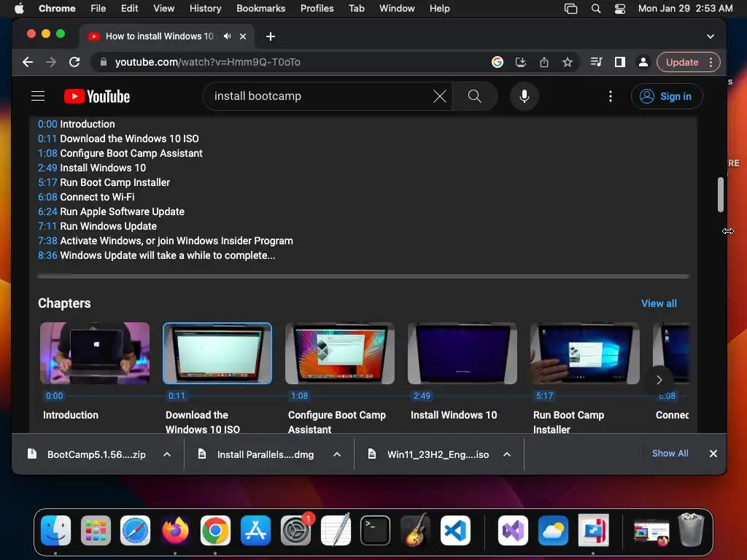Open a new tab with the plus button

coord(270,36)
